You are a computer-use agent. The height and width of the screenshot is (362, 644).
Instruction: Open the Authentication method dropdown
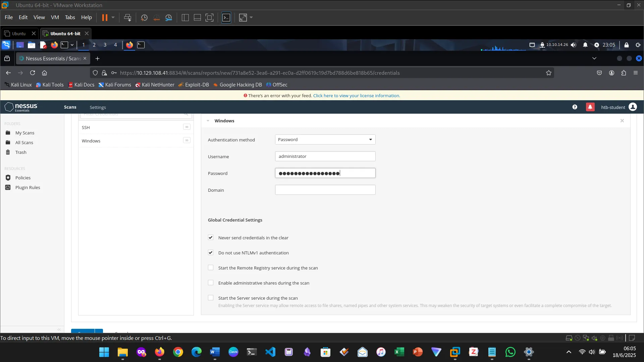(325, 139)
